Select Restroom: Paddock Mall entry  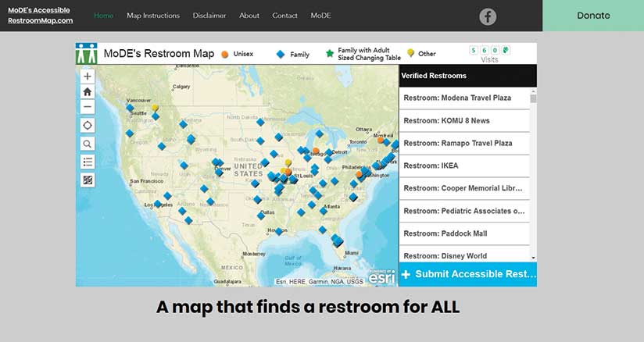coord(464,233)
